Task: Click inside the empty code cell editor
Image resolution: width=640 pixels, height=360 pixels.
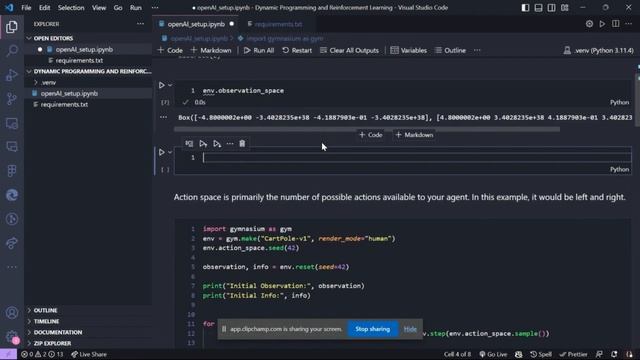Action: (416, 158)
